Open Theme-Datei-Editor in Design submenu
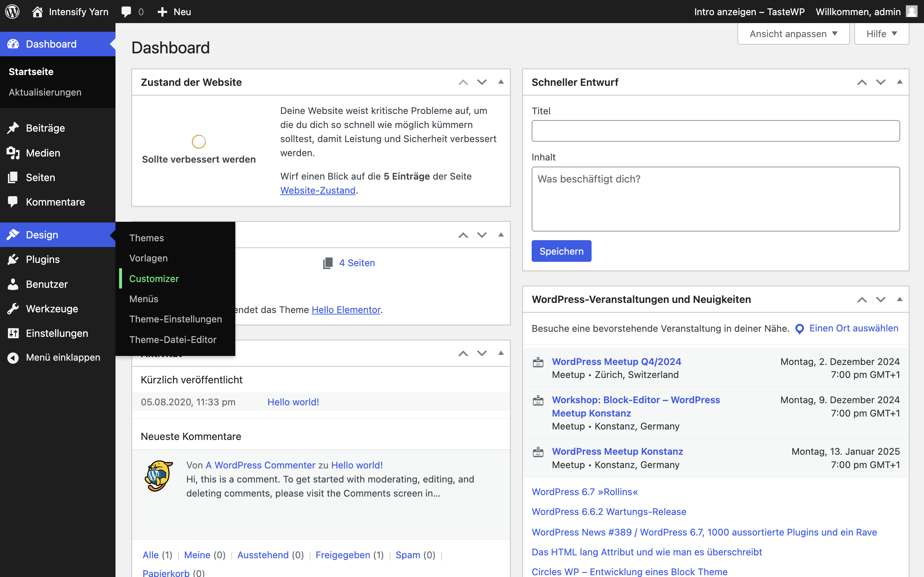Viewport: 924px width, 577px height. (x=173, y=339)
